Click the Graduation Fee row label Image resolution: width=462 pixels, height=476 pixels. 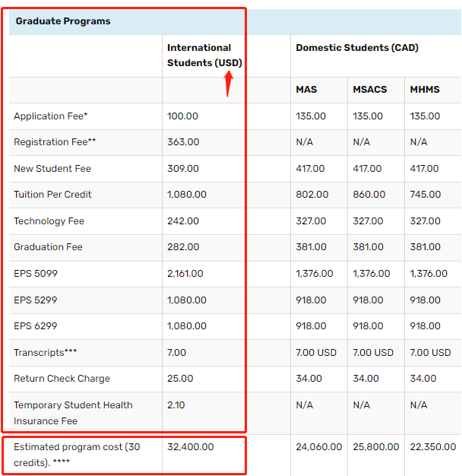coord(48,247)
